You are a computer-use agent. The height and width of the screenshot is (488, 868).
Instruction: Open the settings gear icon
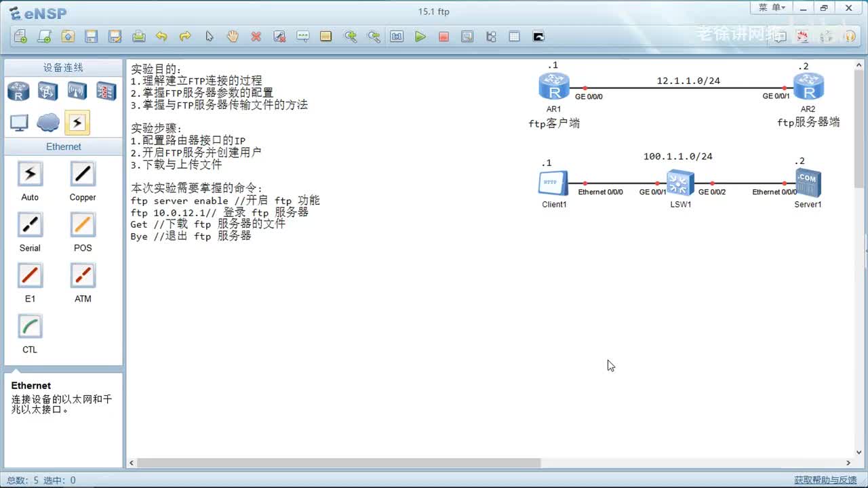point(827,37)
